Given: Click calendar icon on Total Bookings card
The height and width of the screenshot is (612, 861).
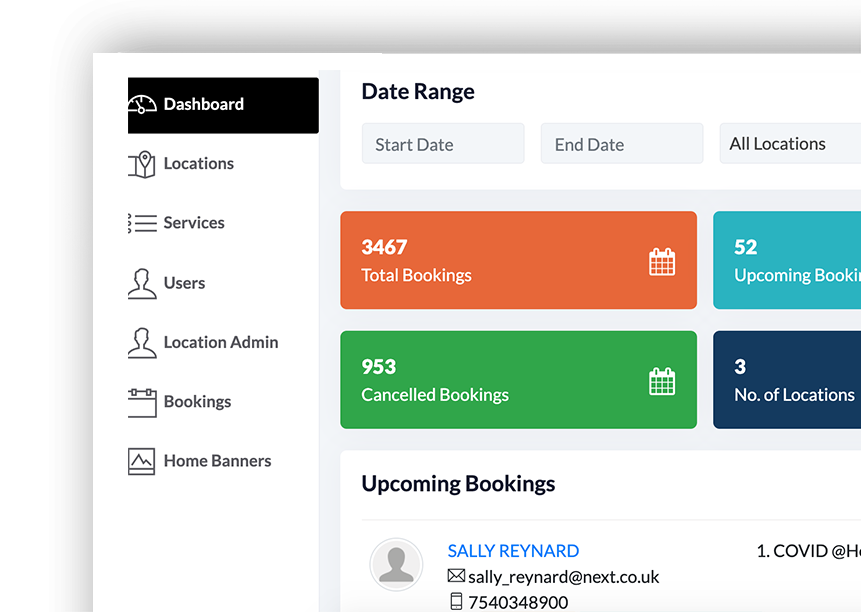Looking at the screenshot, I should tap(662, 262).
